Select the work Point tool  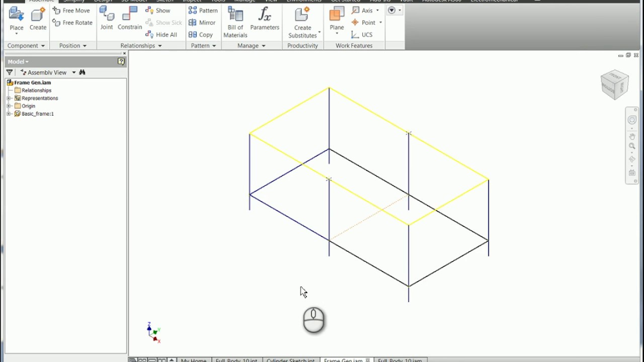coord(363,23)
